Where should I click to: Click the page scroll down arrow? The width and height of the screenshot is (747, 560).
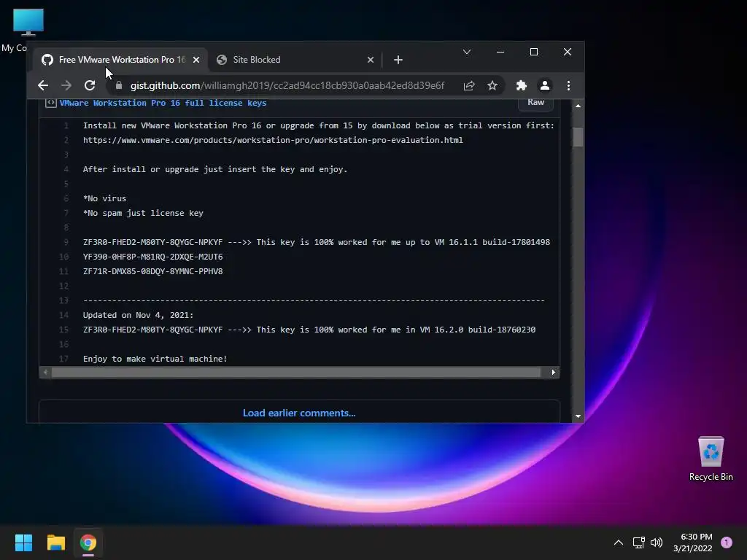coord(578,416)
